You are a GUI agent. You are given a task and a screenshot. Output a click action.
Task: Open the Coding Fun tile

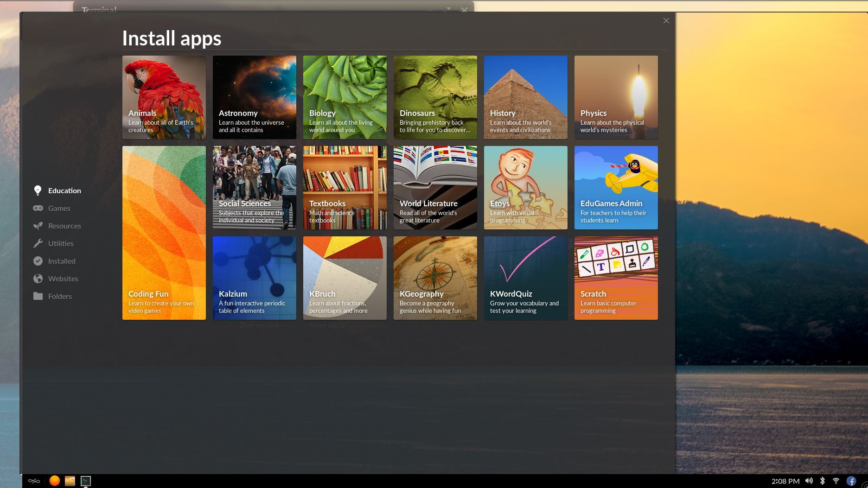click(164, 233)
